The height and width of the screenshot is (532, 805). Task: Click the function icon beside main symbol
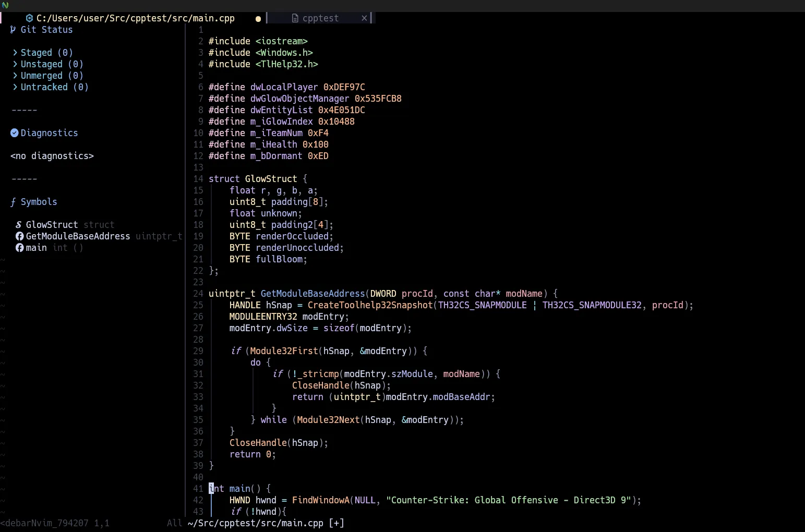tap(19, 248)
